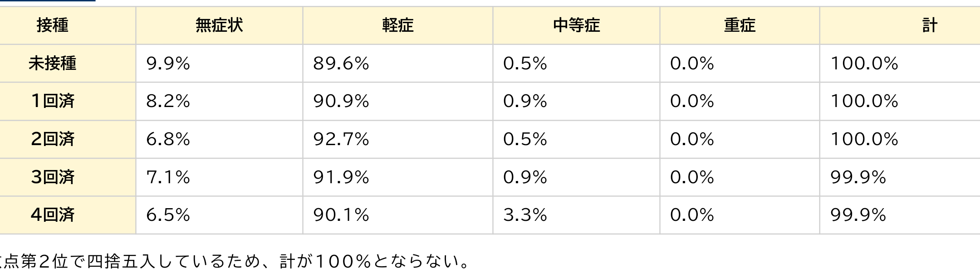This screenshot has width=980, height=278.
Task: Click the 4回済 row label
Action: tap(53, 215)
